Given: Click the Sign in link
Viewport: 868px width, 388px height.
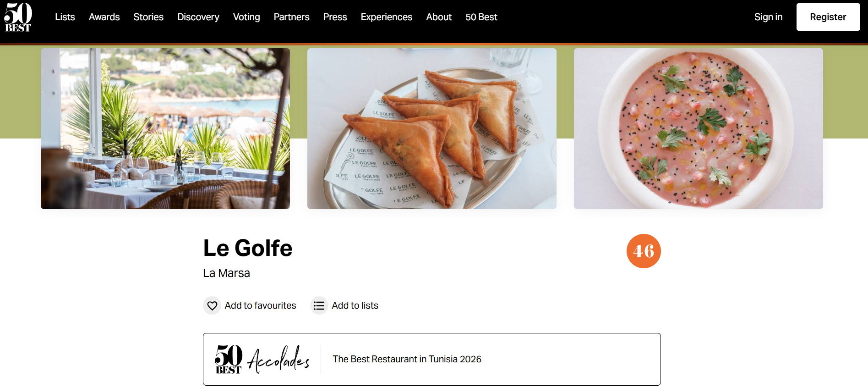Looking at the screenshot, I should coord(768,17).
